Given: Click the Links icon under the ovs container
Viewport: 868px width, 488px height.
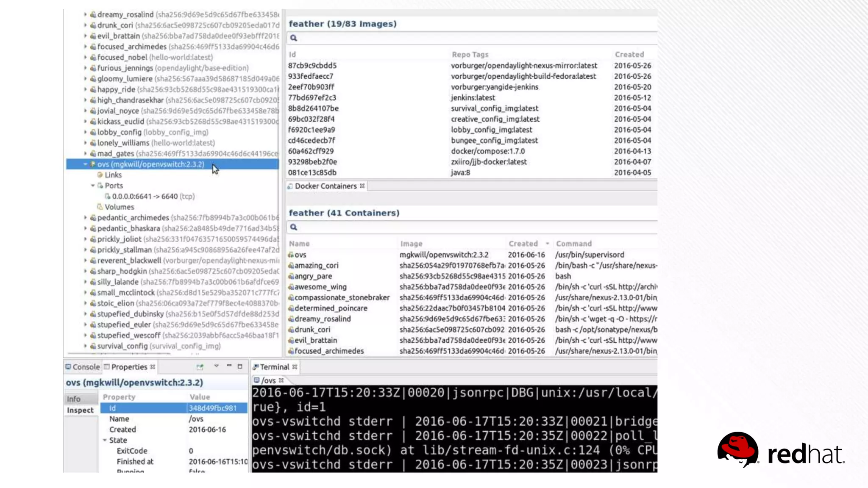Looking at the screenshot, I should click(100, 175).
